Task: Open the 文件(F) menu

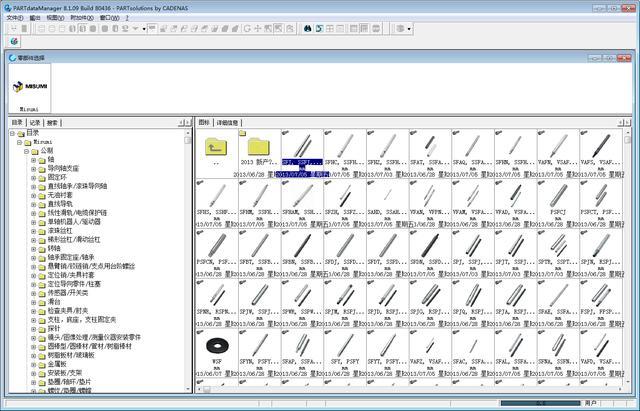Action: click(x=14, y=18)
